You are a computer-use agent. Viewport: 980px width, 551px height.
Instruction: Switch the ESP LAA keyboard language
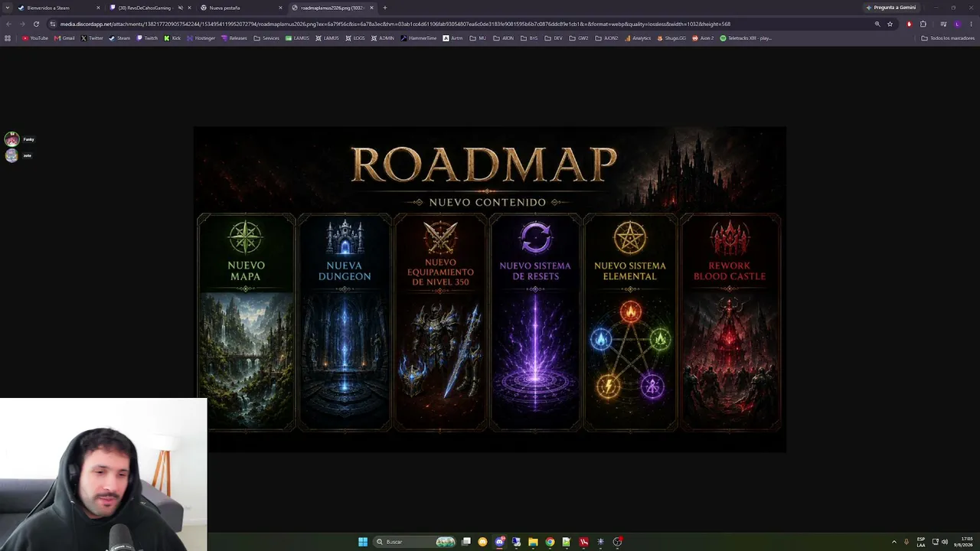921,542
